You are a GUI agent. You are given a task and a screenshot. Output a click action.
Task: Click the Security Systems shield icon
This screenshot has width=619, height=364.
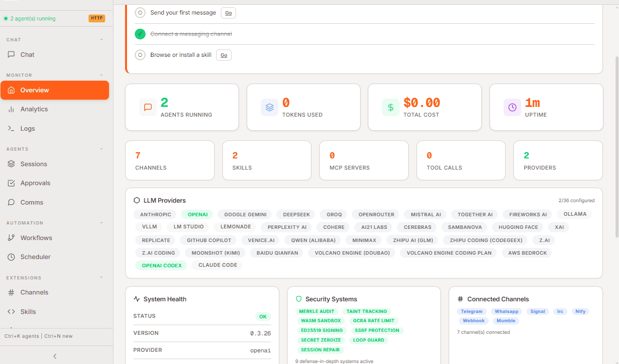point(299,299)
